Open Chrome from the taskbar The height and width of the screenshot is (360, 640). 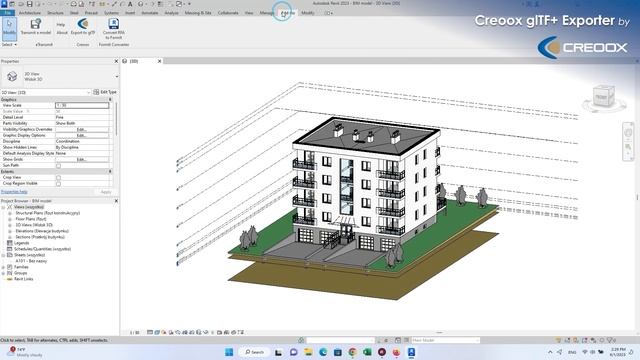(352, 352)
